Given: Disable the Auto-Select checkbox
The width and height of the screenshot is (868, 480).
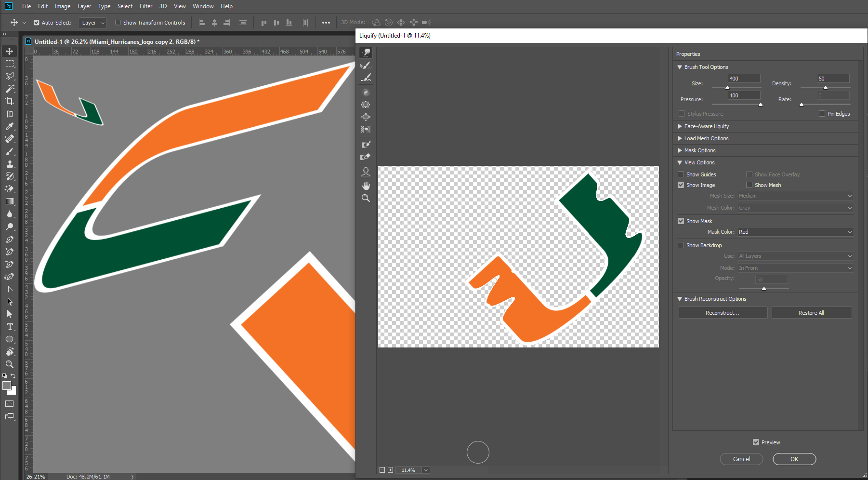Looking at the screenshot, I should click(37, 23).
